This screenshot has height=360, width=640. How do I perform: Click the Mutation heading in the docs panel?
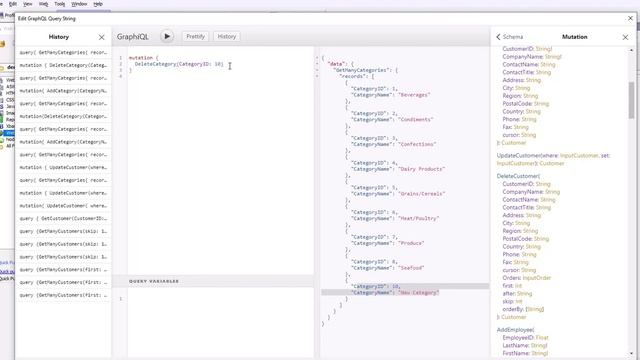coord(575,37)
